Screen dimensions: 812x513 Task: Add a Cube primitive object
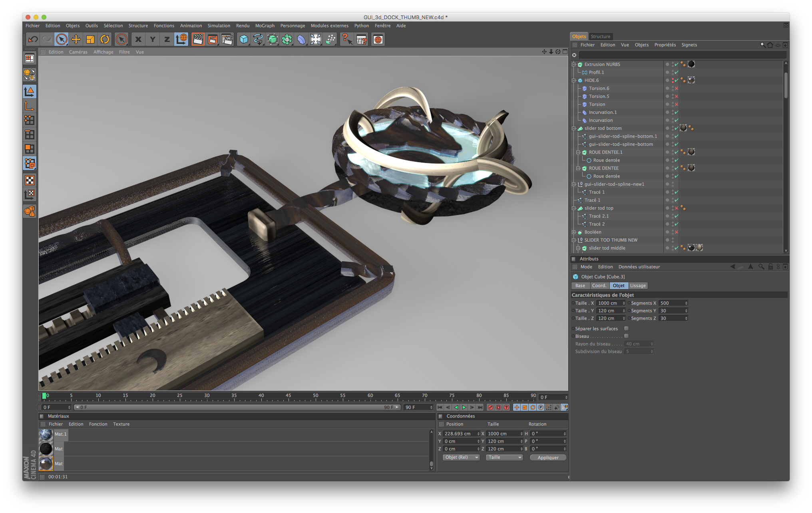pos(243,39)
